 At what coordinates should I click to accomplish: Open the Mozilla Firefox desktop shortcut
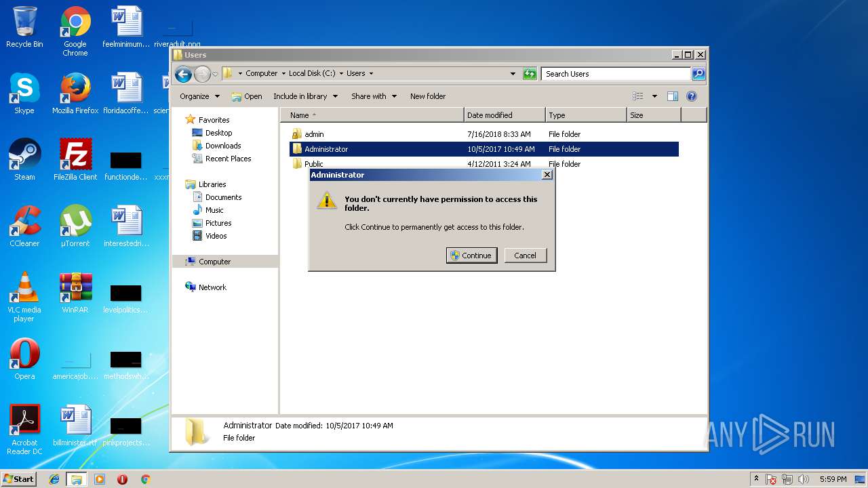point(75,94)
